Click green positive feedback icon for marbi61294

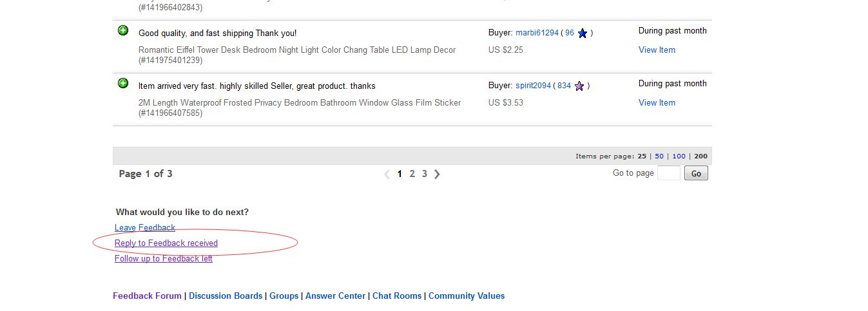point(123,30)
